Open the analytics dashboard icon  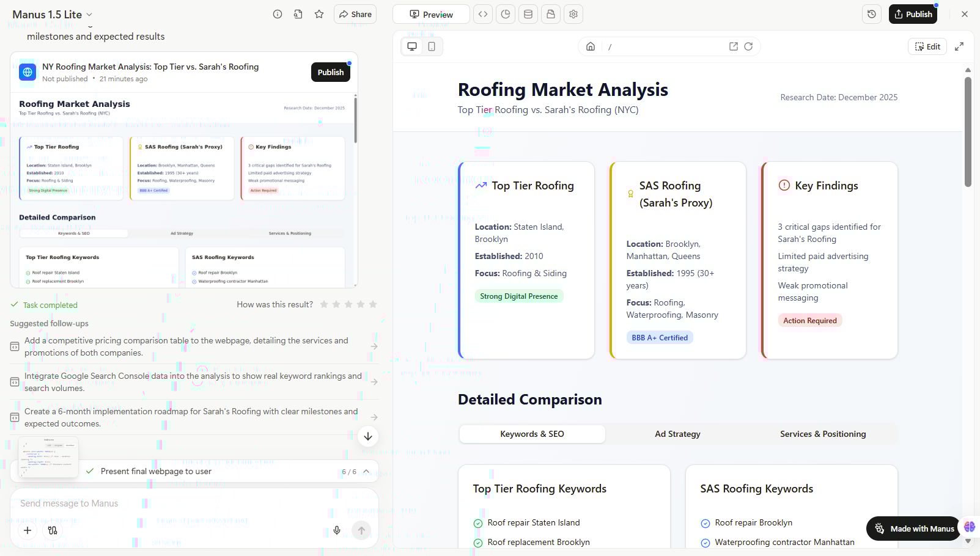click(x=506, y=14)
